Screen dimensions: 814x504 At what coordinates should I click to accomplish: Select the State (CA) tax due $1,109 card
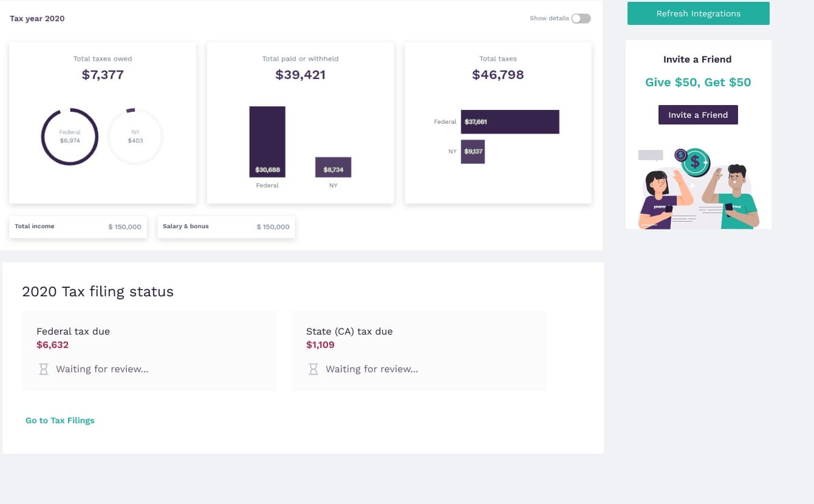pyautogui.click(x=419, y=350)
